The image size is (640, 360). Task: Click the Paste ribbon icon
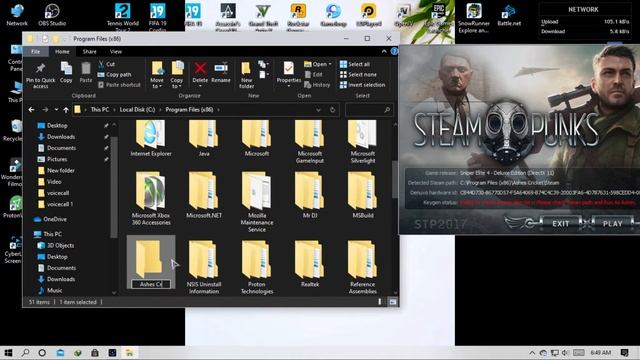click(86, 72)
